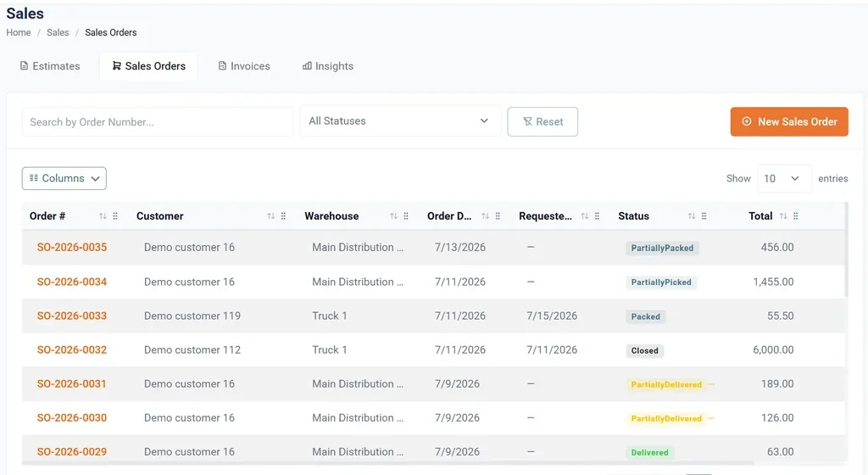Open the All Statuses filter dropdown

coord(400,120)
